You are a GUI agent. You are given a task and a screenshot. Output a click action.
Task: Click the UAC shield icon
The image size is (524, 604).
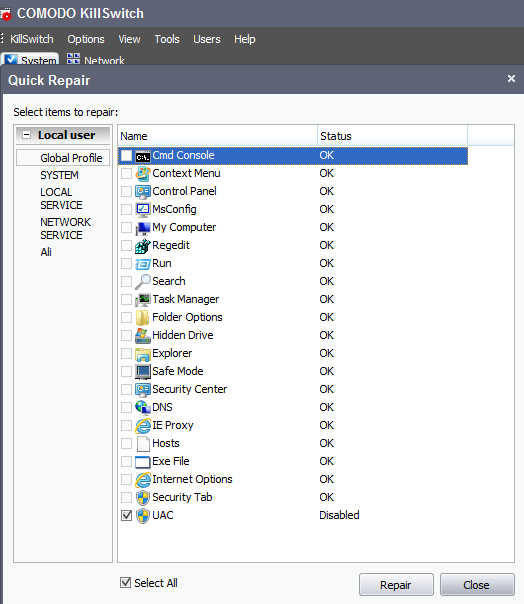pyautogui.click(x=143, y=515)
